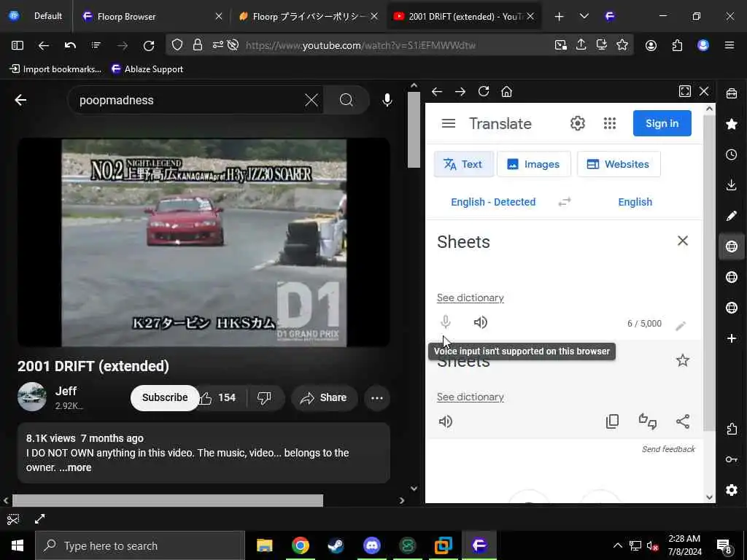Save translation with star
This screenshot has width=747, height=560.
tap(683, 360)
